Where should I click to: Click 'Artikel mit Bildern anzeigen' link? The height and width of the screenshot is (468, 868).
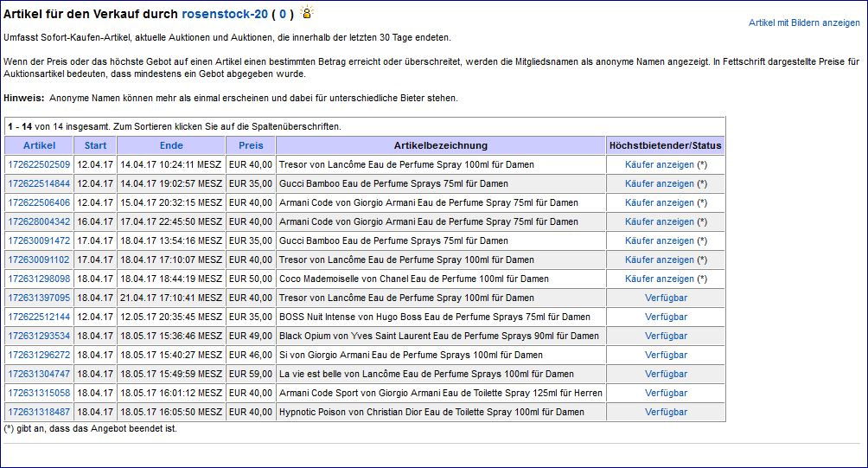pos(804,22)
